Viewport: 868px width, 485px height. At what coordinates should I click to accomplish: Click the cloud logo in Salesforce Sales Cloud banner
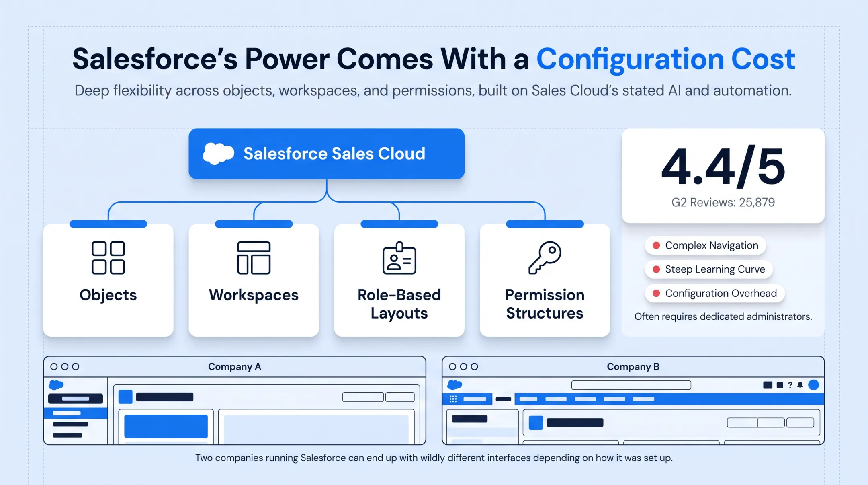point(218,154)
